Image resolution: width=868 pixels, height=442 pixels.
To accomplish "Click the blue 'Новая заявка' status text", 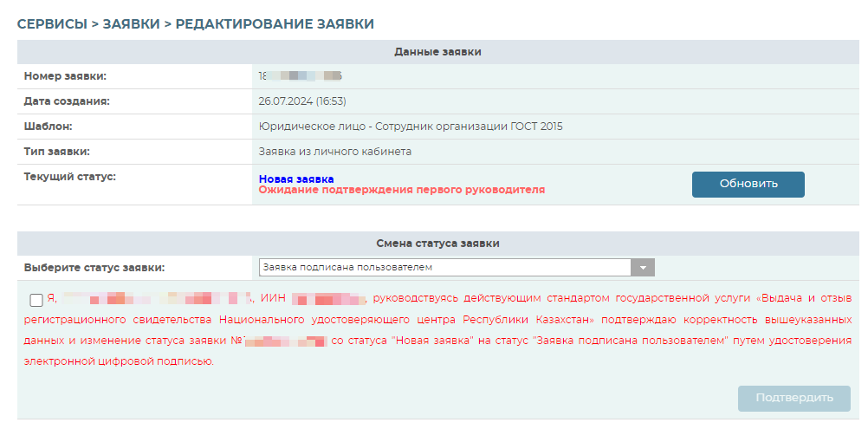I will tap(296, 179).
